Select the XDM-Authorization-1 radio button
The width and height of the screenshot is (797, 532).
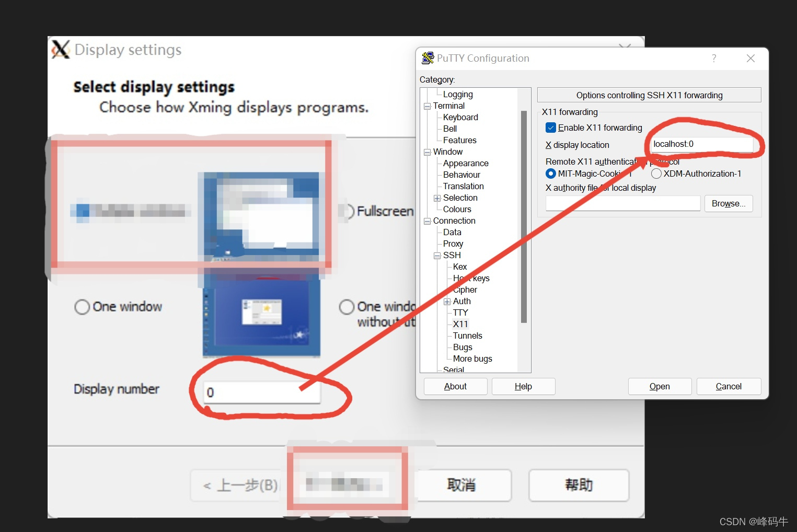click(x=656, y=174)
